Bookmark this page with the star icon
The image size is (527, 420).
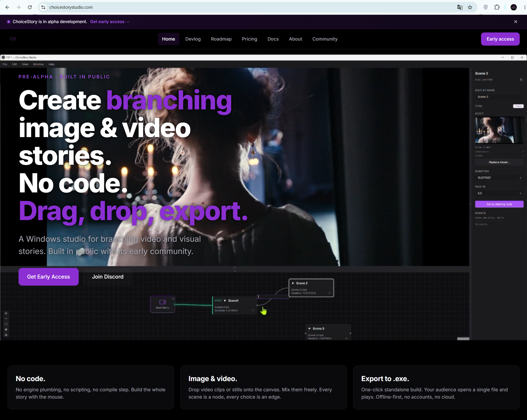(470, 7)
